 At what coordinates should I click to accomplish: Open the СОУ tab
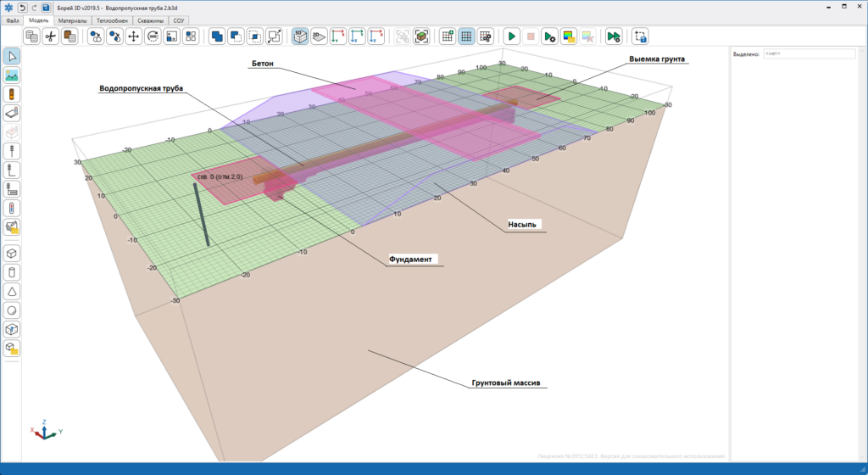click(x=178, y=20)
